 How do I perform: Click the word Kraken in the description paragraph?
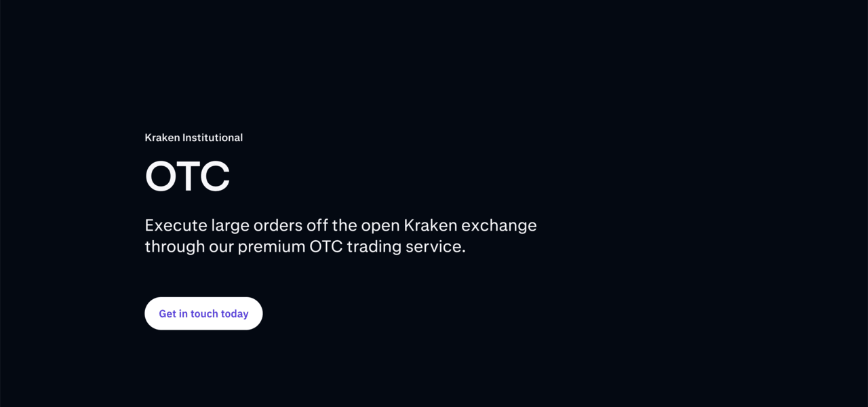pos(430,225)
